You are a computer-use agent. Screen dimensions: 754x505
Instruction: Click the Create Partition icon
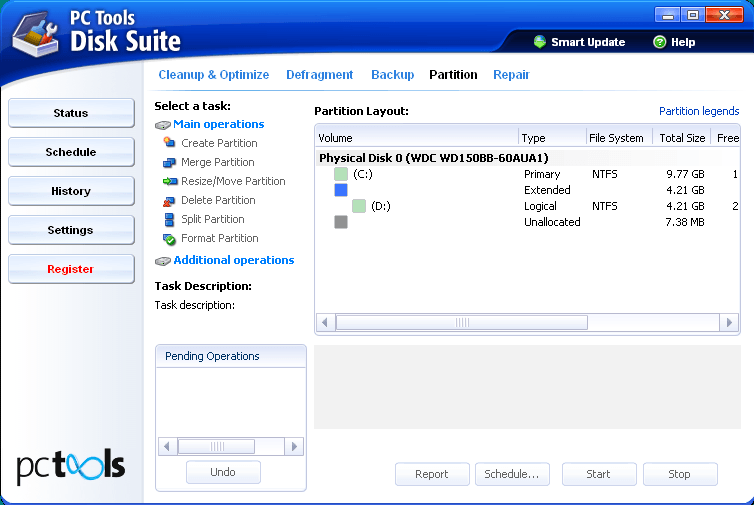tap(169, 142)
